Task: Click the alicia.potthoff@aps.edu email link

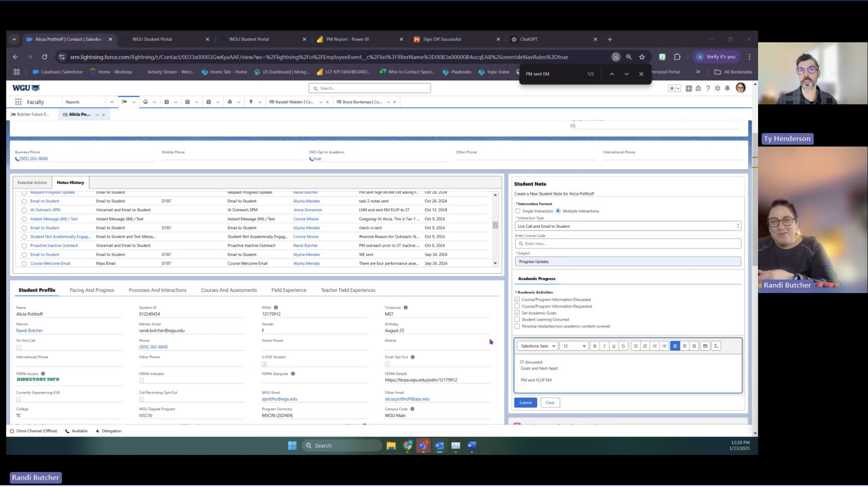Action: tap(407, 399)
